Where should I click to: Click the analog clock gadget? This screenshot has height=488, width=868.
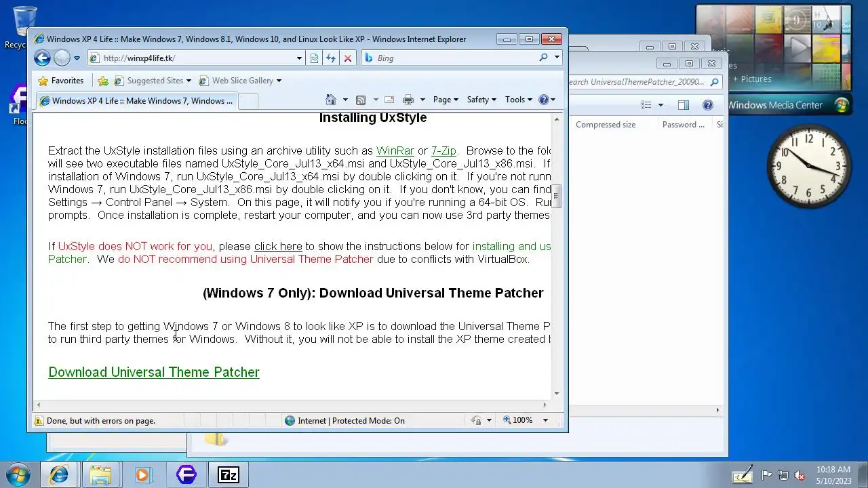[x=808, y=166]
